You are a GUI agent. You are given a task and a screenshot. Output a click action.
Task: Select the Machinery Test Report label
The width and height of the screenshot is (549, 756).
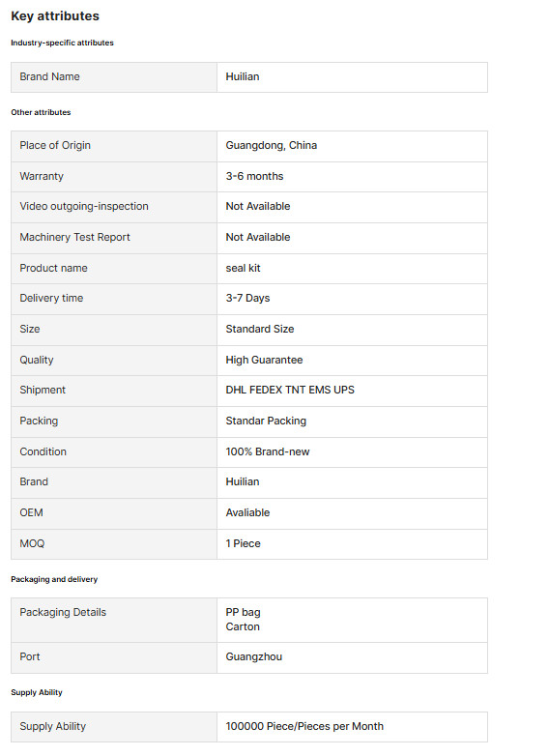[74, 237]
